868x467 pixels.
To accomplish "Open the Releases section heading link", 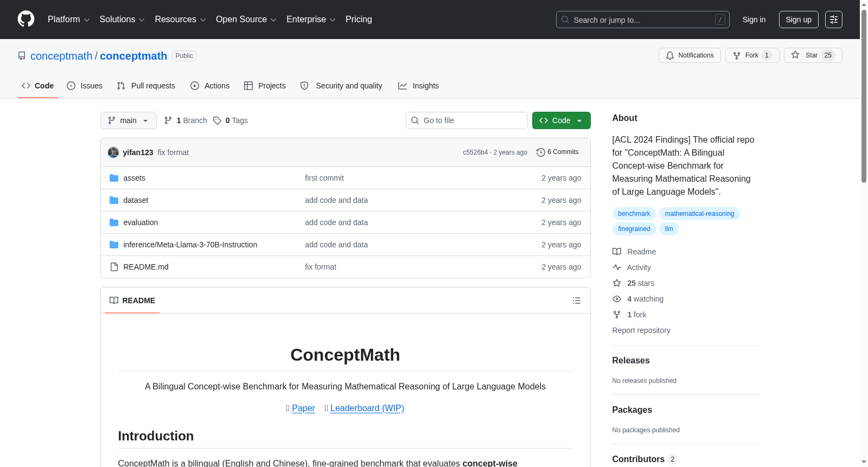I will [x=631, y=361].
